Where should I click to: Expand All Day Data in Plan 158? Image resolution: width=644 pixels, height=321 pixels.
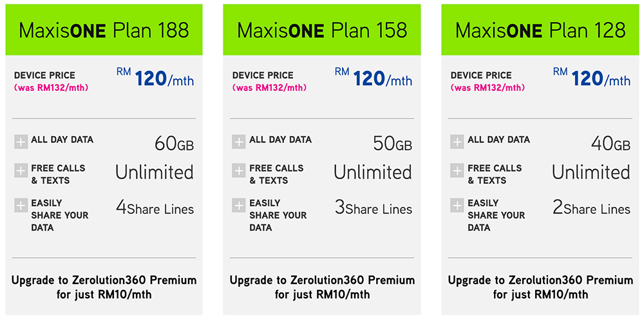coord(239,142)
